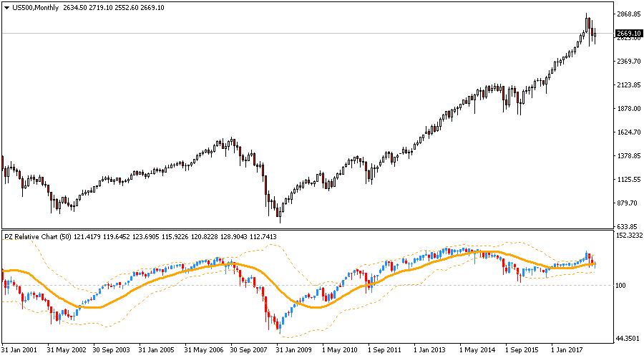Click the dropdown triangle beside US500,Monthly
Image resolution: width=644 pixels, height=358 pixels.
pos(6,7)
